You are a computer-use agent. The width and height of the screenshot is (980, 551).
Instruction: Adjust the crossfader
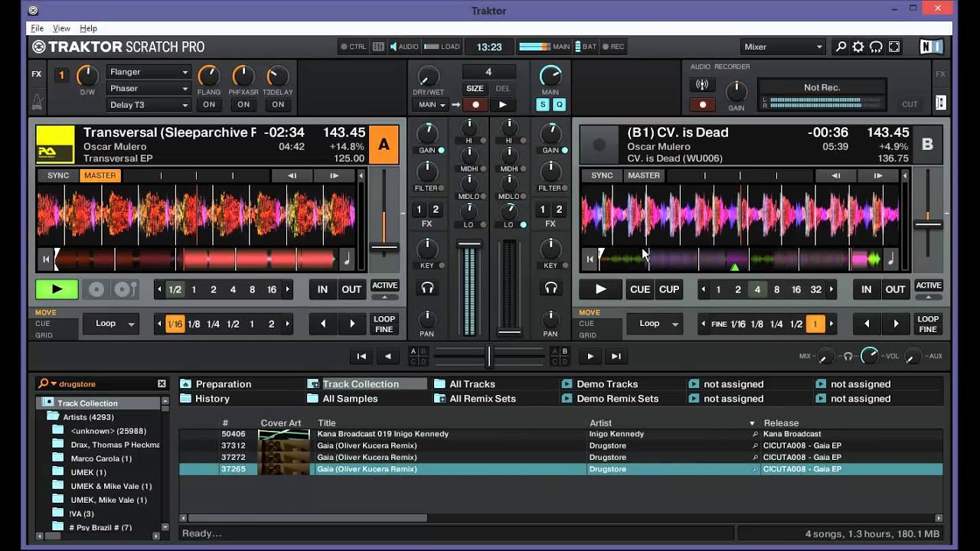(489, 356)
